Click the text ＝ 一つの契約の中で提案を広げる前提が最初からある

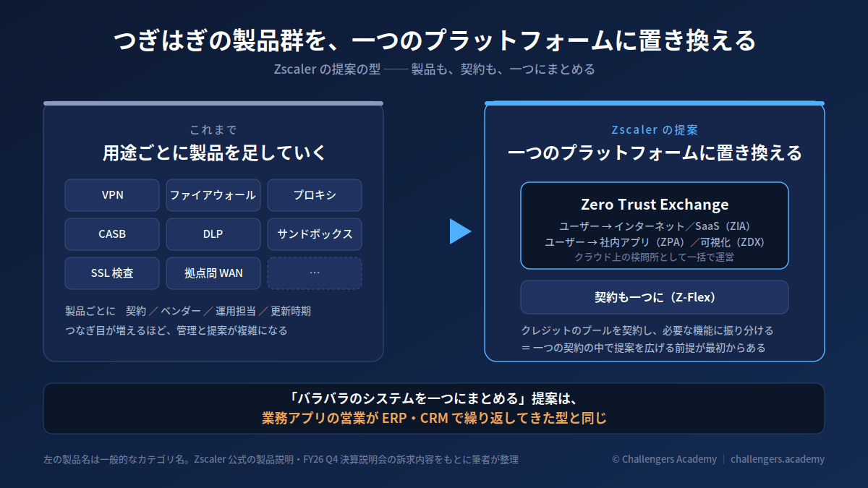(x=643, y=348)
